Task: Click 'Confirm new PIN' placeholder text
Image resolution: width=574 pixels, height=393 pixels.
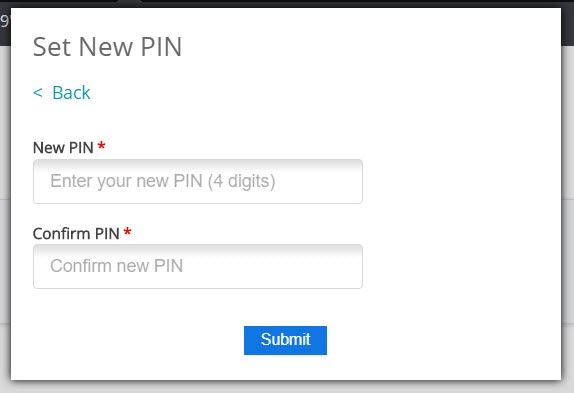Action: (x=116, y=266)
